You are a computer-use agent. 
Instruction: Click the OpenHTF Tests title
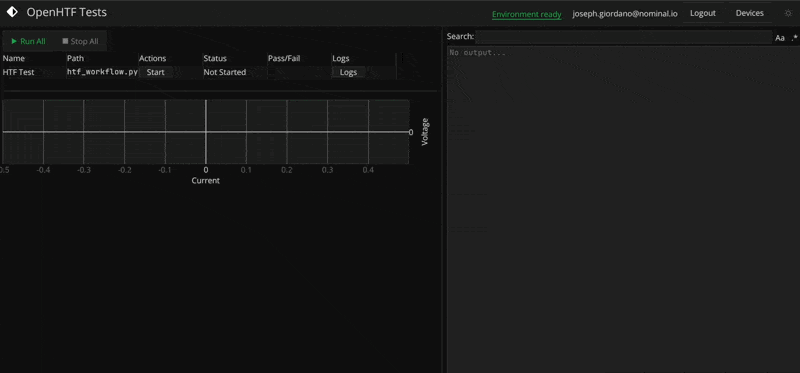(x=67, y=12)
